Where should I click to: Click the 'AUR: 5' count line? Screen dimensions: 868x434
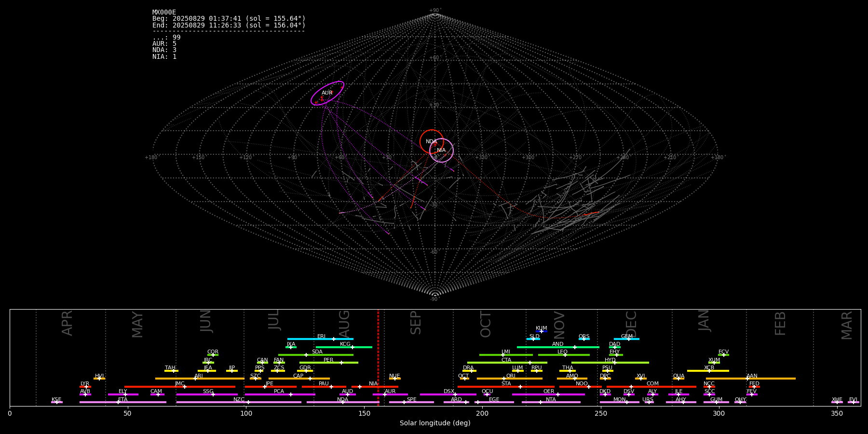coord(164,44)
